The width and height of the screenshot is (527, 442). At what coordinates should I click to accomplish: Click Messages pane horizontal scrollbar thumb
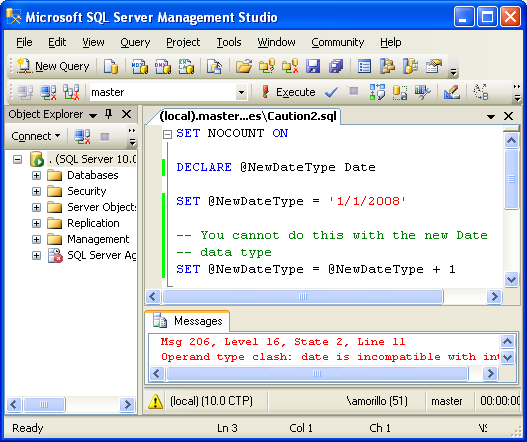click(317, 373)
